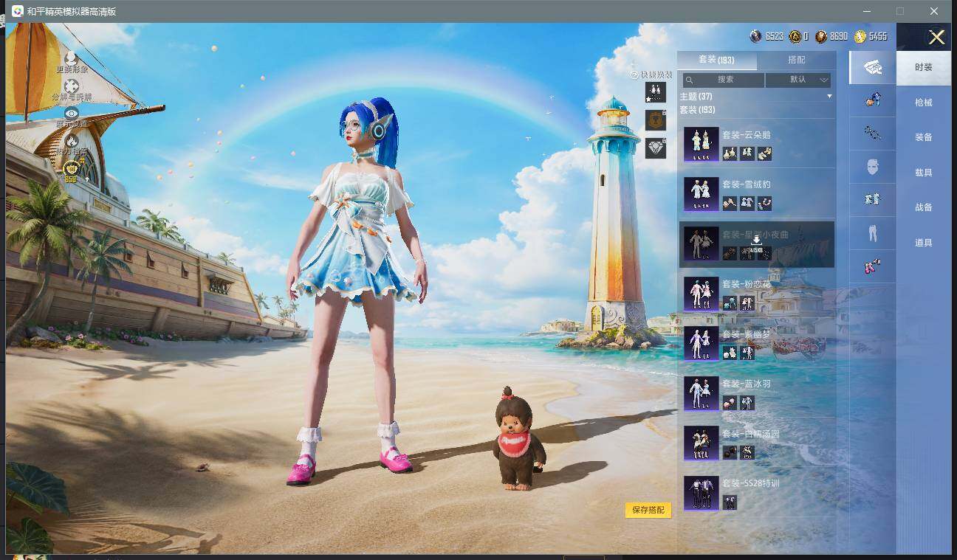Close the wardrobe with the X icon
This screenshot has width=957, height=560.
pos(936,38)
